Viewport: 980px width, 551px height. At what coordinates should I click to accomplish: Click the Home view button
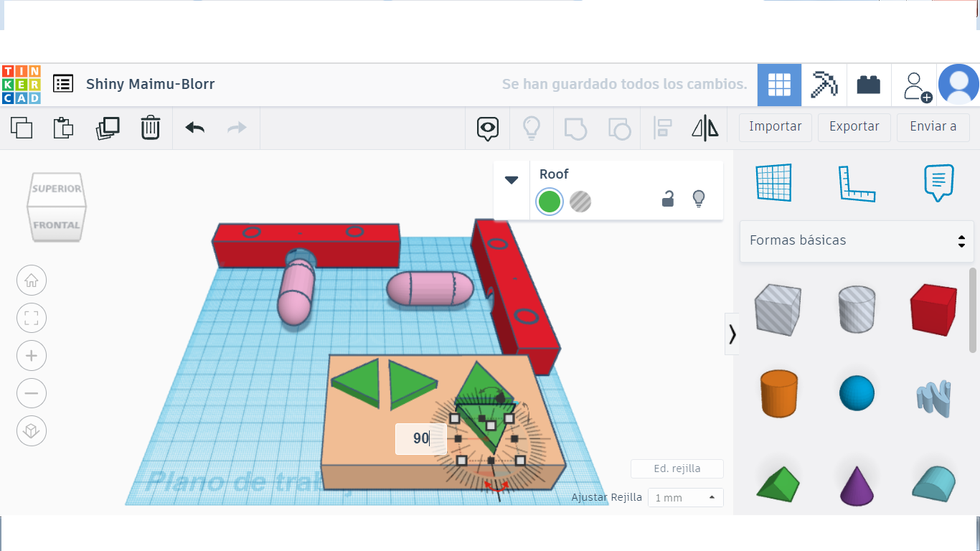32,280
